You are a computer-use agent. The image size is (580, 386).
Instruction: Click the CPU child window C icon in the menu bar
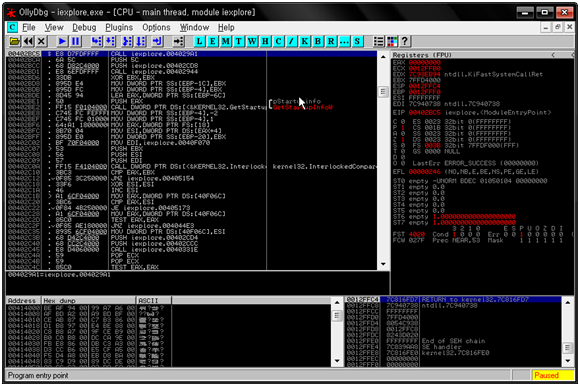(12, 27)
